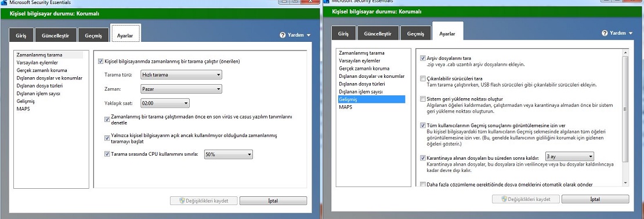
Task: Click scroll up arrow in right settings pane
Action: 625,52
